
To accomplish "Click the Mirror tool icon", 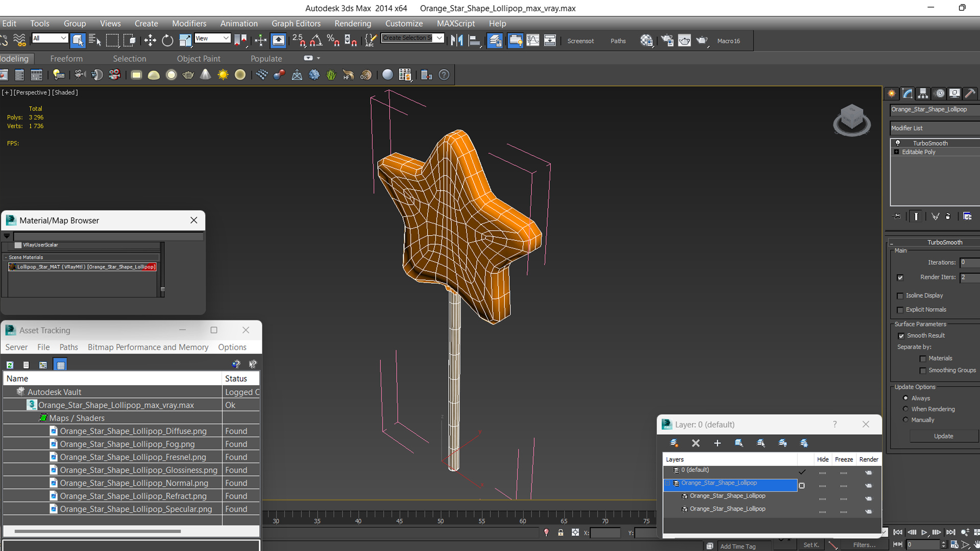I will point(457,40).
